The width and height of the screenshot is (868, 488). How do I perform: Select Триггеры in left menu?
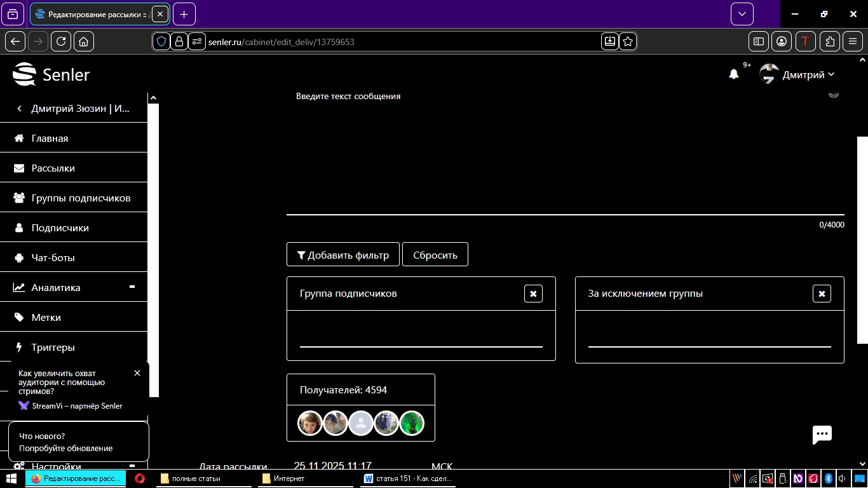(53, 348)
